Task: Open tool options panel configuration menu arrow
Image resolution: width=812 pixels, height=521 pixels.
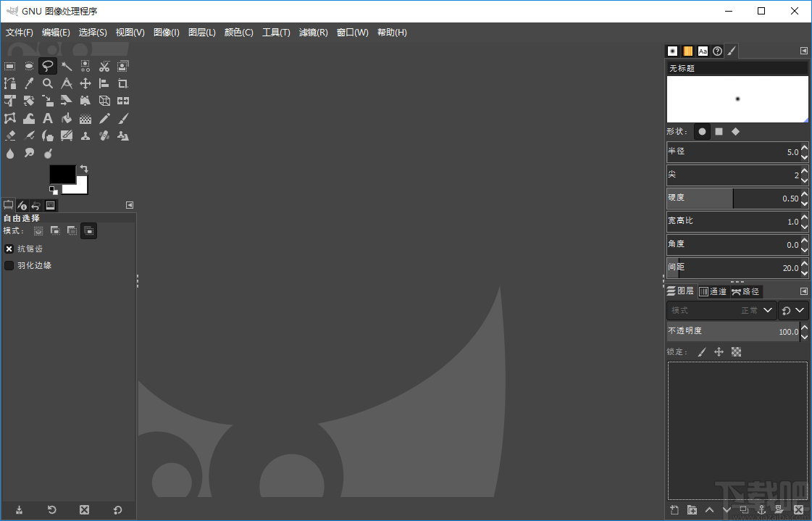Action: coord(130,206)
